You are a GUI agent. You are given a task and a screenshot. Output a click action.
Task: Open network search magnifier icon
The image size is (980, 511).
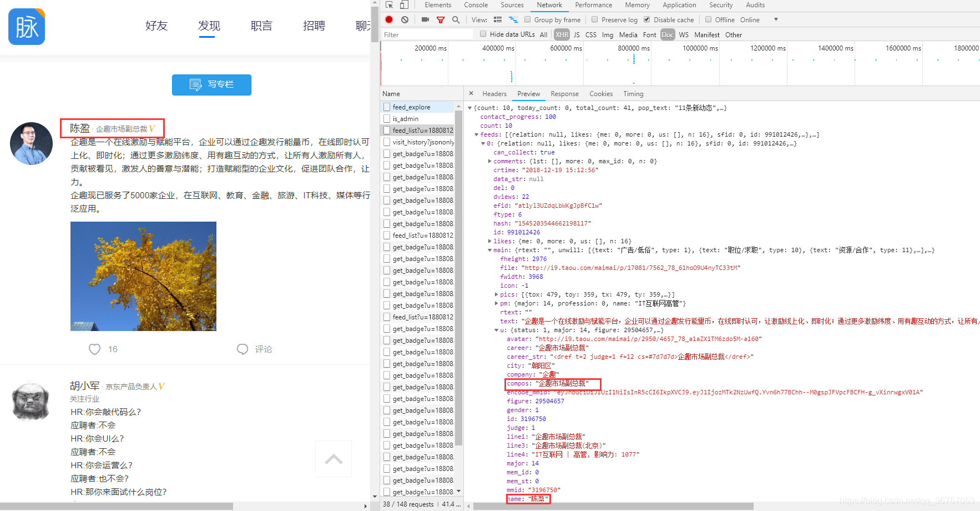(456, 19)
